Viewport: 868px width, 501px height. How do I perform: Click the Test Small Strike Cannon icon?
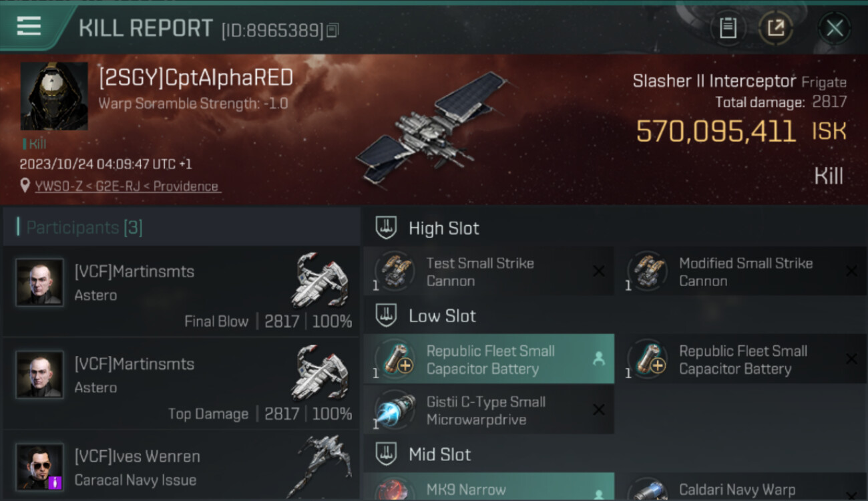394,271
